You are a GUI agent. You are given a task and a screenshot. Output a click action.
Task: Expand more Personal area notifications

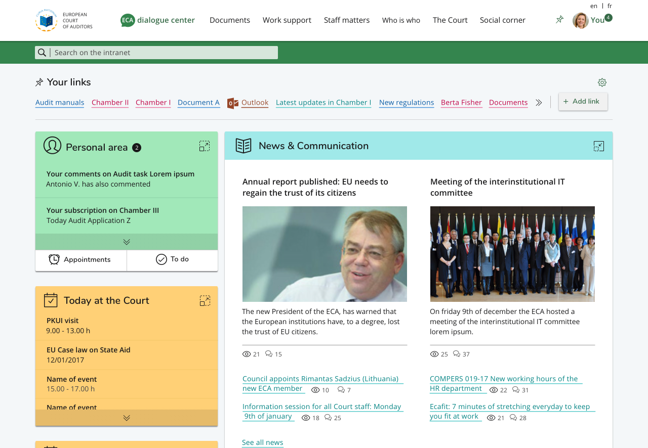126,242
